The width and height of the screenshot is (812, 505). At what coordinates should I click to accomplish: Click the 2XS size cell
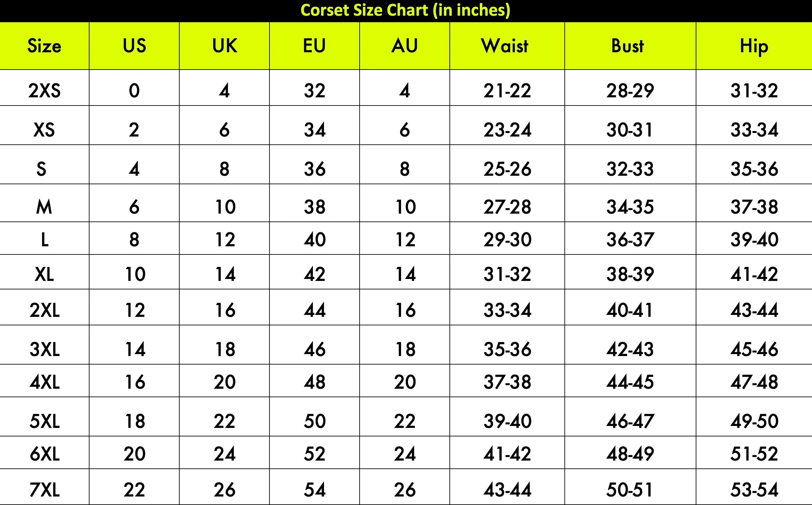coord(44,90)
